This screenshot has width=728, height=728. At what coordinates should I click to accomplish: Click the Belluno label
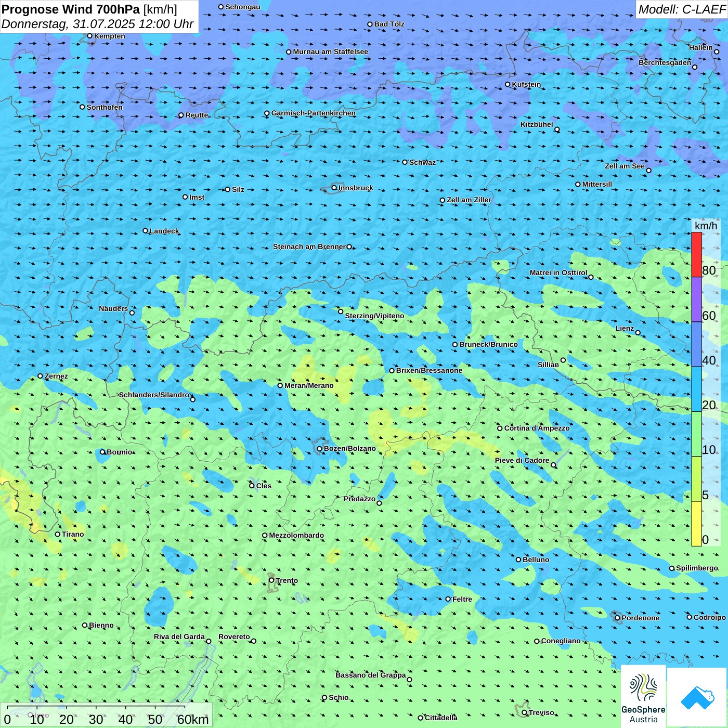[x=536, y=560]
